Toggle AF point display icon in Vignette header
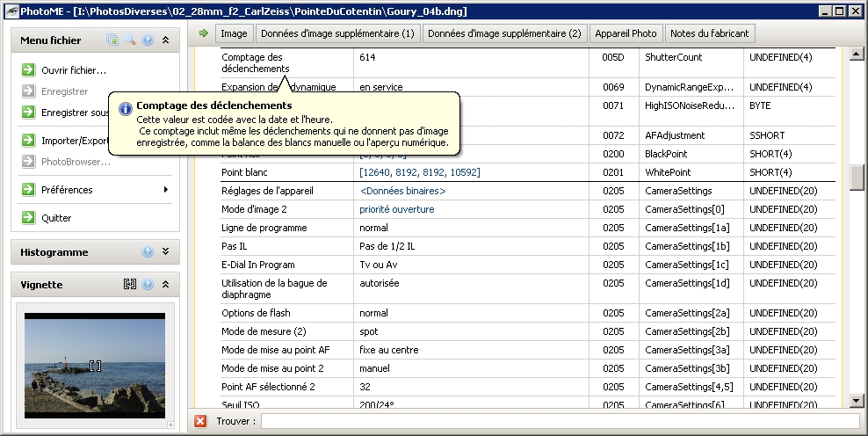 (x=130, y=284)
